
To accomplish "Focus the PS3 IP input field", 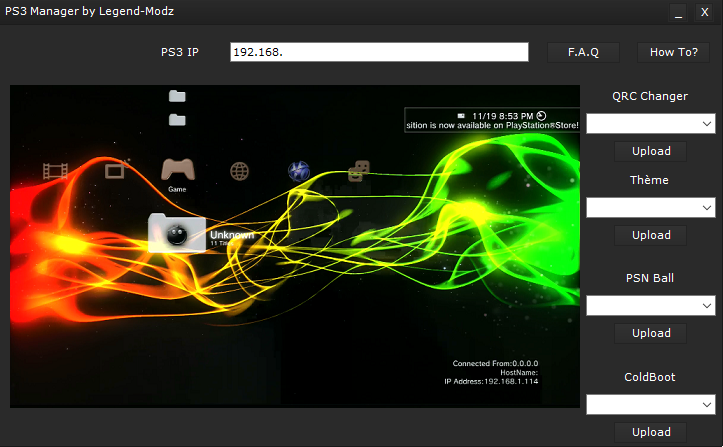I will (x=379, y=52).
